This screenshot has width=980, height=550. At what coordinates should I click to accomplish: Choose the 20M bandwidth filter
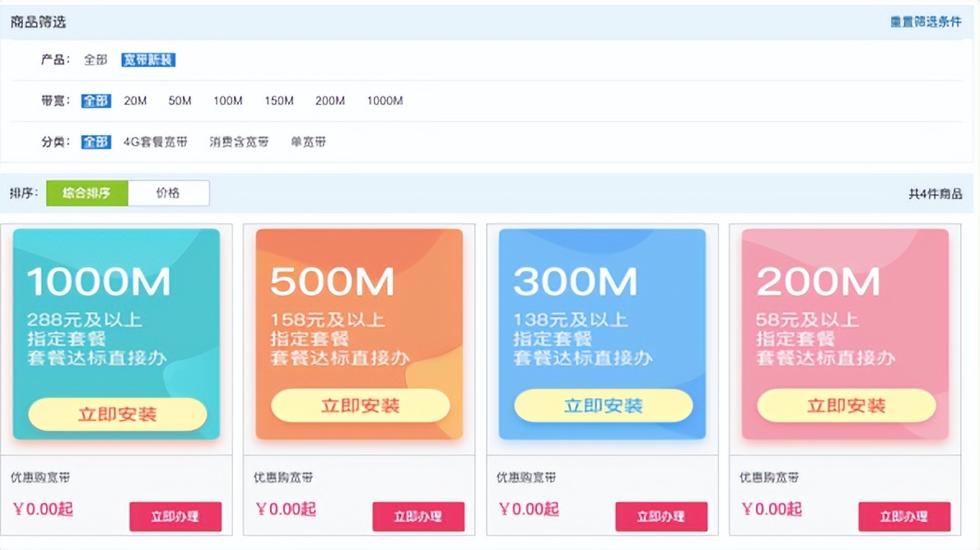135,100
